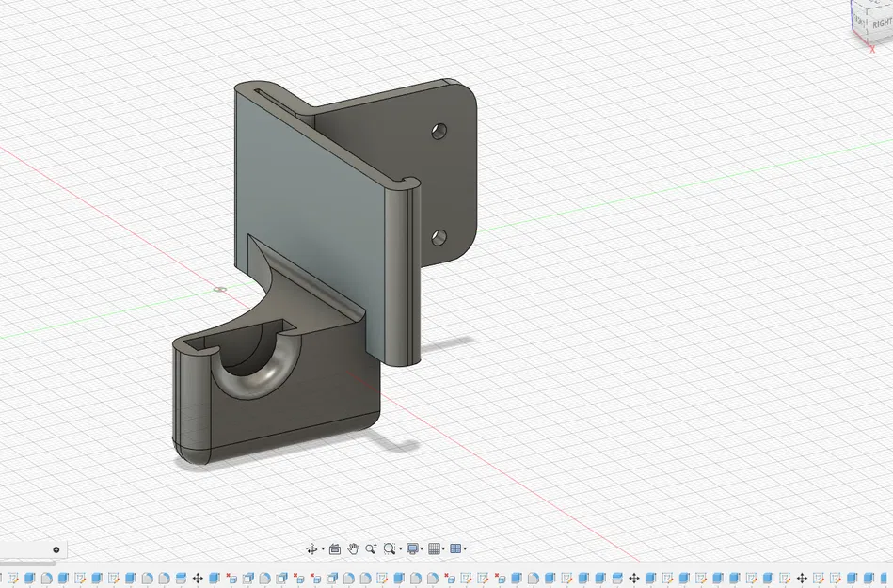Click the Viewports layout icon
This screenshot has height=588, width=893.
(x=454, y=548)
